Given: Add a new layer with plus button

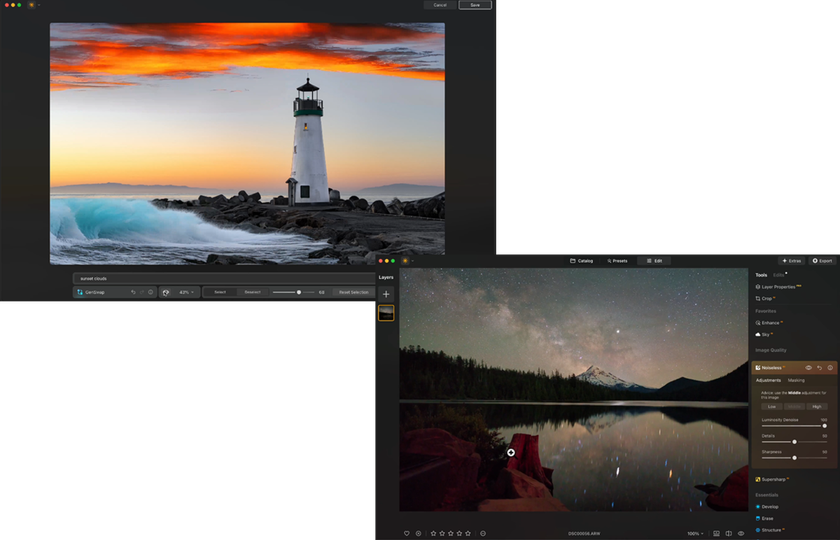Looking at the screenshot, I should coord(386,294).
